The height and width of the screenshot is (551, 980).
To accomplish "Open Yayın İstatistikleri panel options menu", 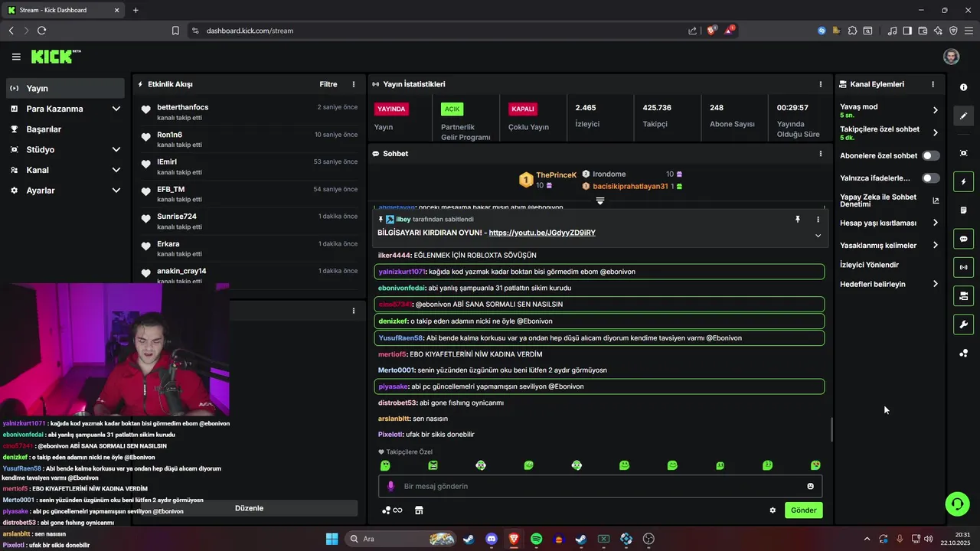I will [820, 84].
